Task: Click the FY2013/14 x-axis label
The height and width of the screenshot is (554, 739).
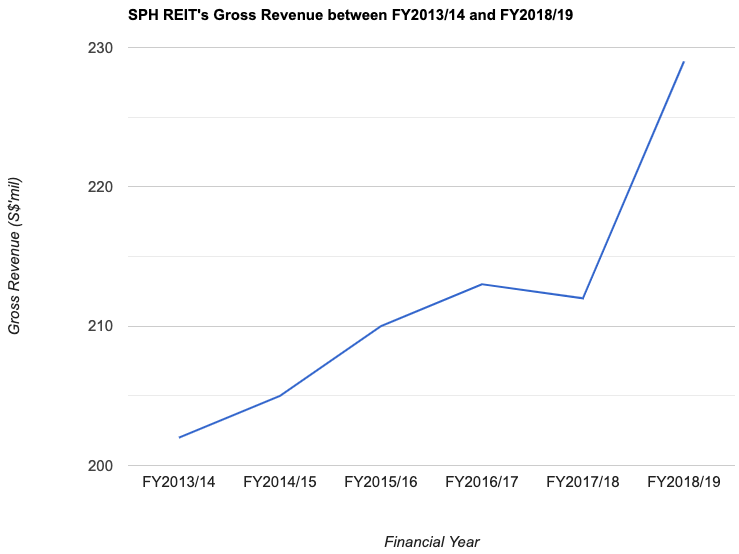Action: pyautogui.click(x=179, y=482)
